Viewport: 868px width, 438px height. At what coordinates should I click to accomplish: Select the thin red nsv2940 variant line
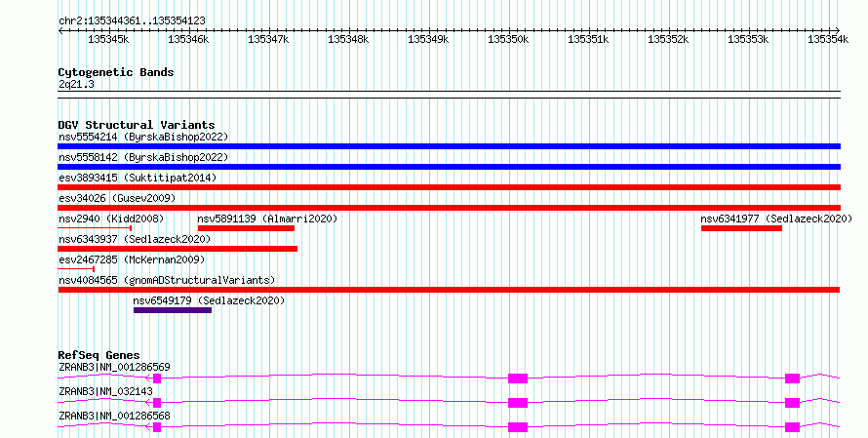point(95,228)
